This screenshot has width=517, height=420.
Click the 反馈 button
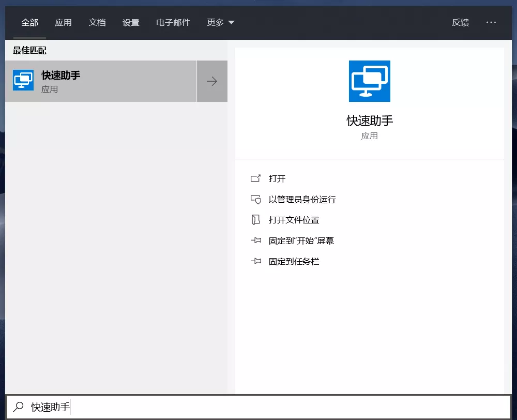pos(460,22)
